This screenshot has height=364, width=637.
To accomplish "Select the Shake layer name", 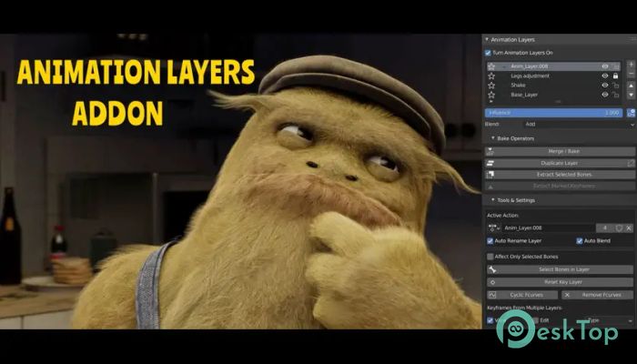I will click(518, 86).
